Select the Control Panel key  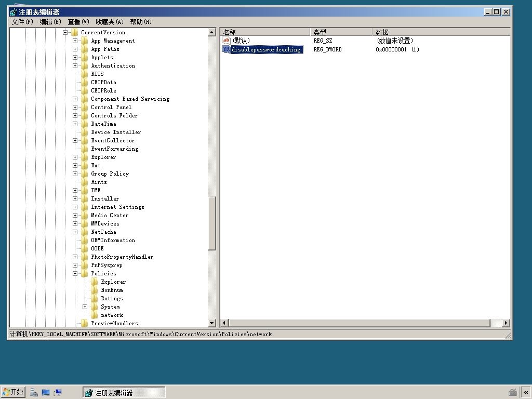tap(111, 107)
